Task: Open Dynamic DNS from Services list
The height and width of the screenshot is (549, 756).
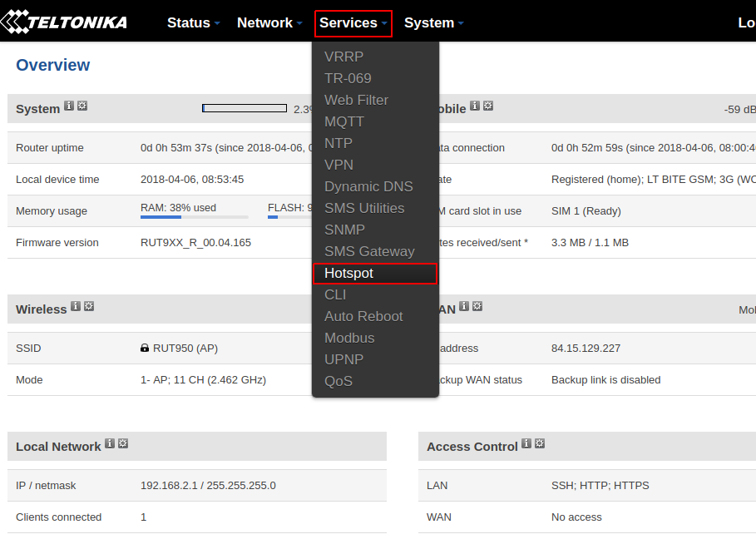Action: (x=368, y=186)
